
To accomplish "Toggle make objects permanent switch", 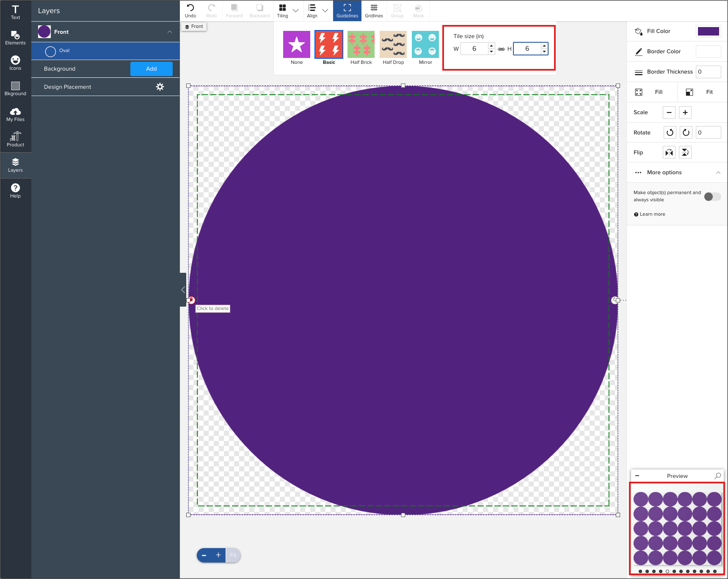I will point(712,197).
